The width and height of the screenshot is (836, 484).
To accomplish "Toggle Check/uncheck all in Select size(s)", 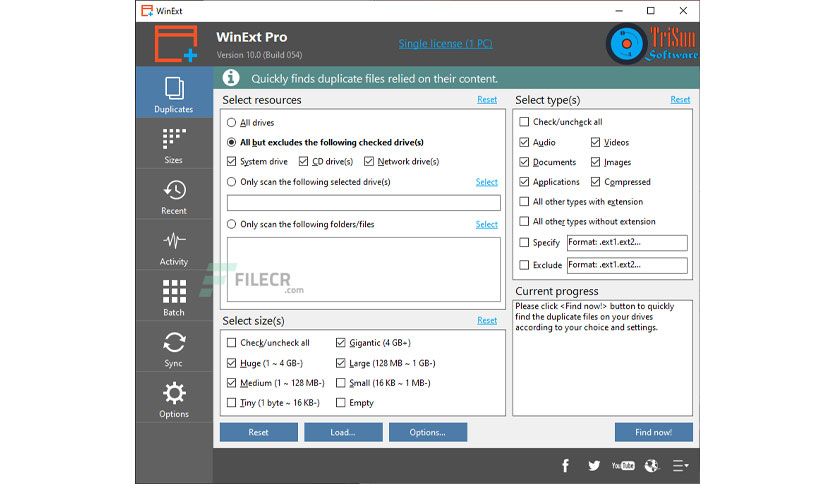I will point(231,343).
